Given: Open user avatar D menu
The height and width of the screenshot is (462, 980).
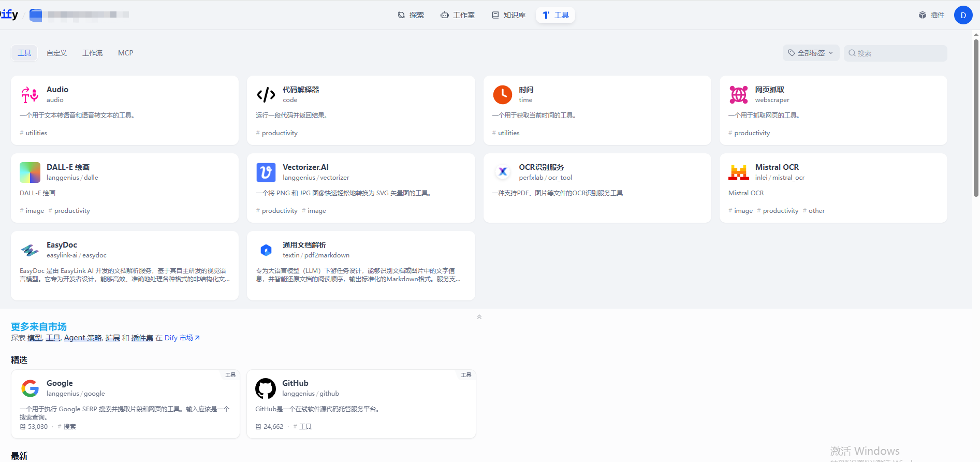Looking at the screenshot, I should click(963, 15).
